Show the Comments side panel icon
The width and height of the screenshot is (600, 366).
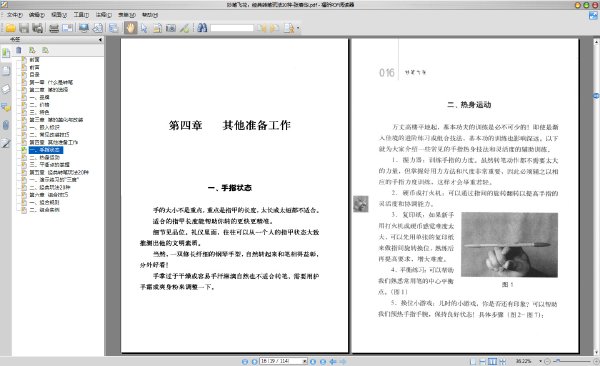pyautogui.click(x=6, y=107)
